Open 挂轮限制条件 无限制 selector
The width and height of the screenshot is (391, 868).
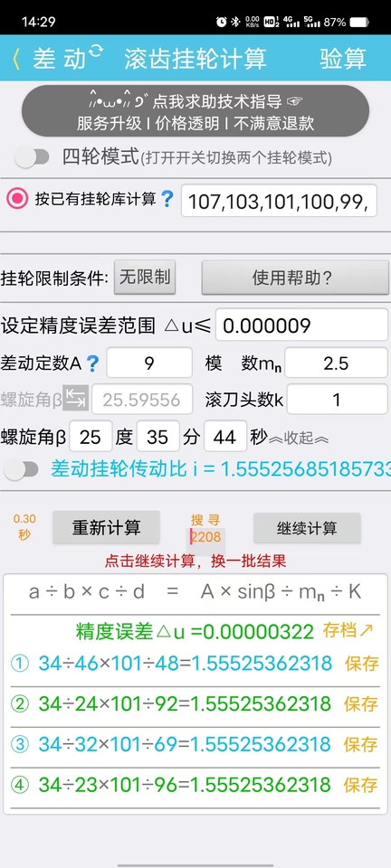(145, 277)
